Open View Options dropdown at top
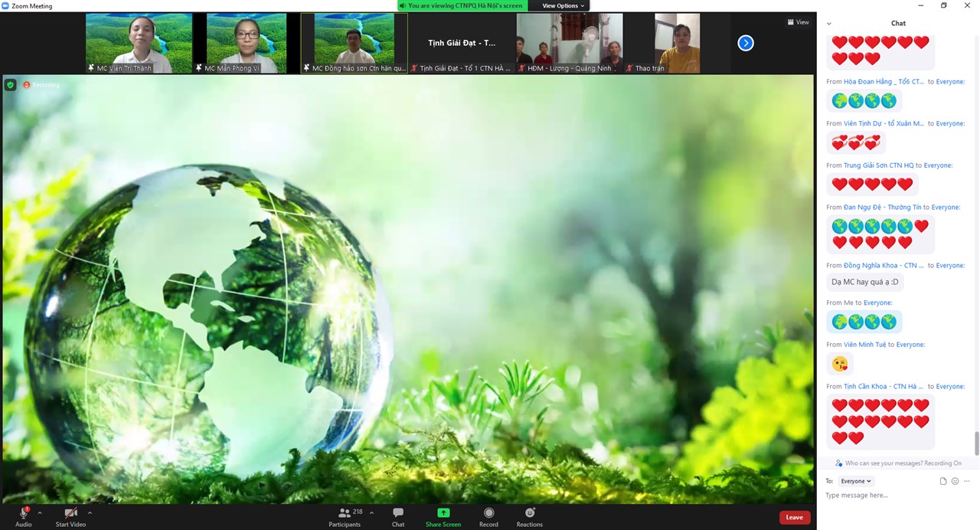This screenshot has width=980, height=530. 563,5
